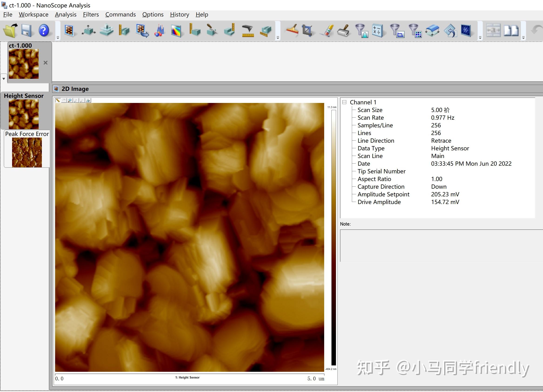Click the save floppy disk icon
This screenshot has width=543, height=392.
tap(26, 31)
